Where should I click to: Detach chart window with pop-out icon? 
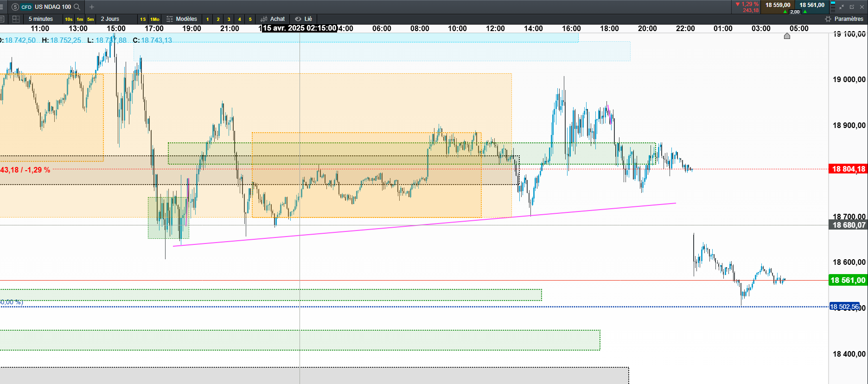(x=852, y=7)
